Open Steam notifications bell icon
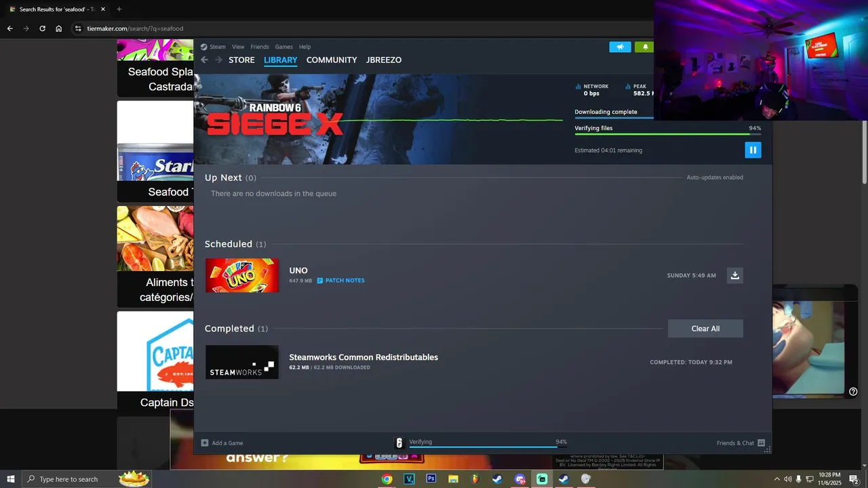Viewport: 868px width, 488px height. click(645, 47)
